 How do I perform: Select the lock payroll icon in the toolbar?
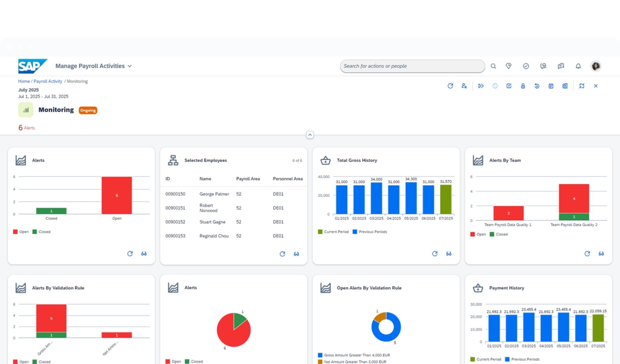pyautogui.click(x=523, y=86)
